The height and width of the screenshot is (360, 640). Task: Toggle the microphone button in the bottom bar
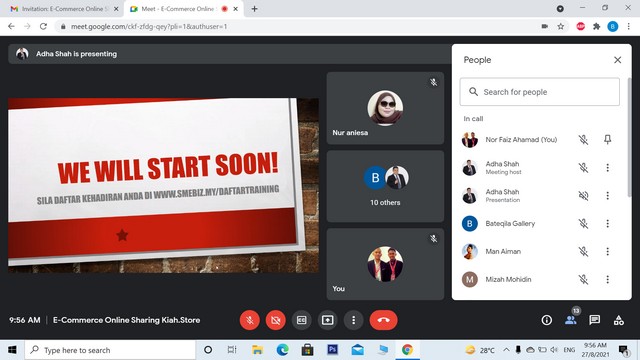point(250,320)
